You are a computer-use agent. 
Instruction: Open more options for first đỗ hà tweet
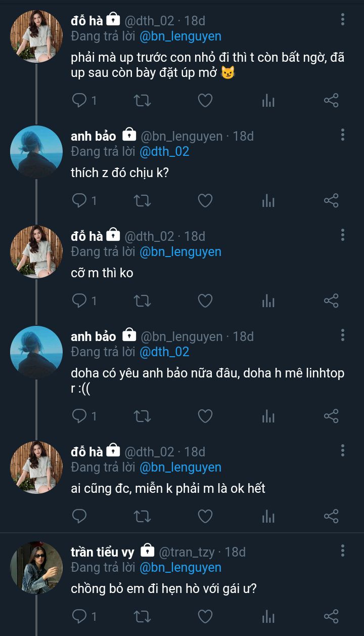[343, 20]
